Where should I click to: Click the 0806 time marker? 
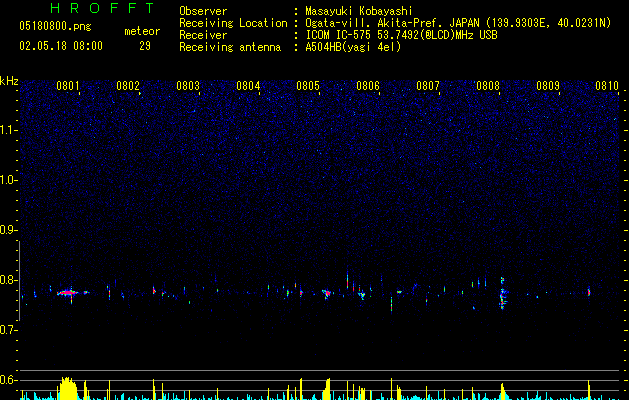point(368,86)
